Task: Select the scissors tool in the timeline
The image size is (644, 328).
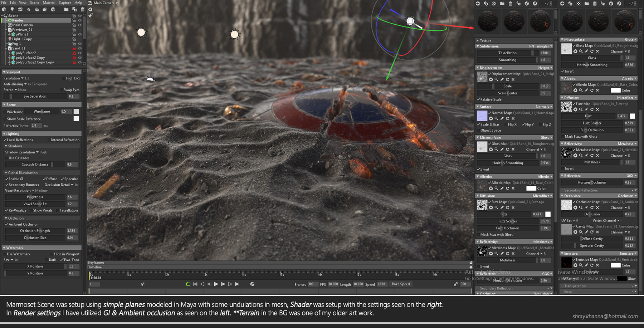Action: click(142, 284)
